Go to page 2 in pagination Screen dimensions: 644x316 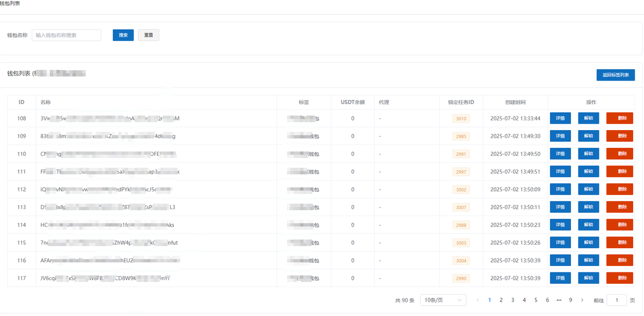tap(501, 300)
